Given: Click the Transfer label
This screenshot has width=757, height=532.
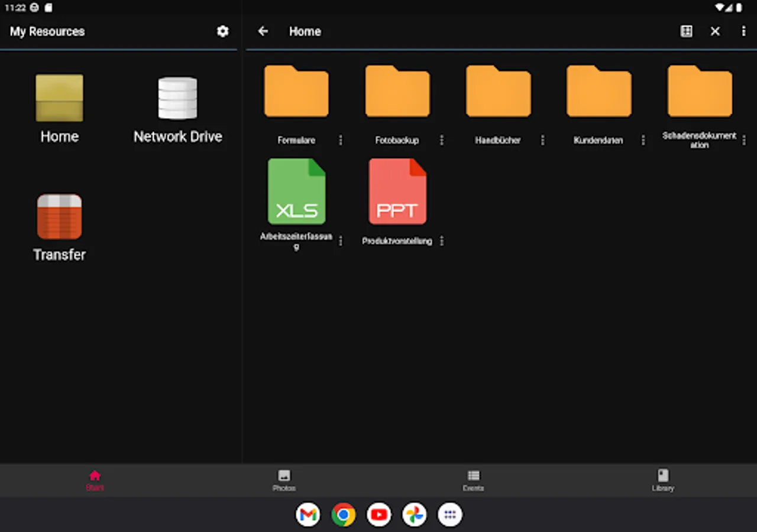Looking at the screenshot, I should tap(59, 255).
